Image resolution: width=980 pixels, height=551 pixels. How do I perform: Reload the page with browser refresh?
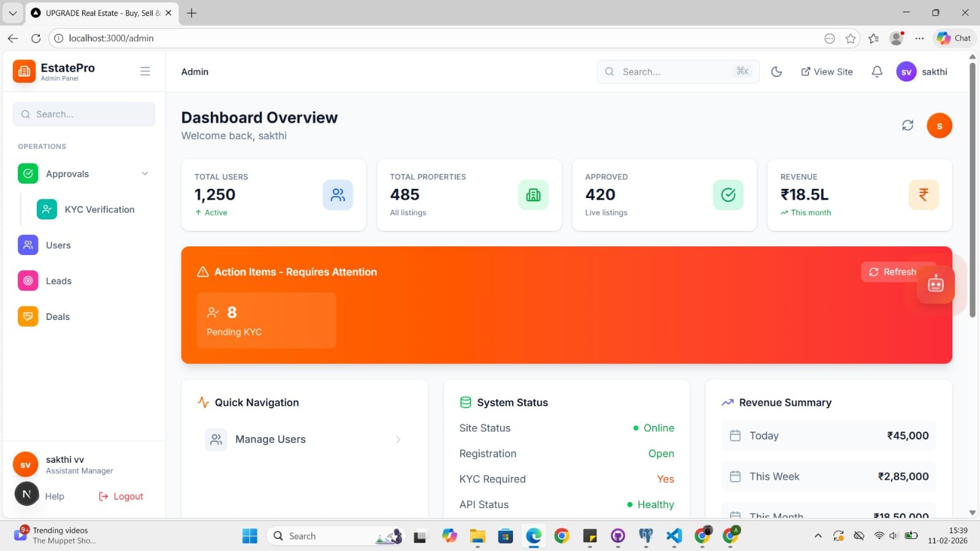pyautogui.click(x=36, y=38)
